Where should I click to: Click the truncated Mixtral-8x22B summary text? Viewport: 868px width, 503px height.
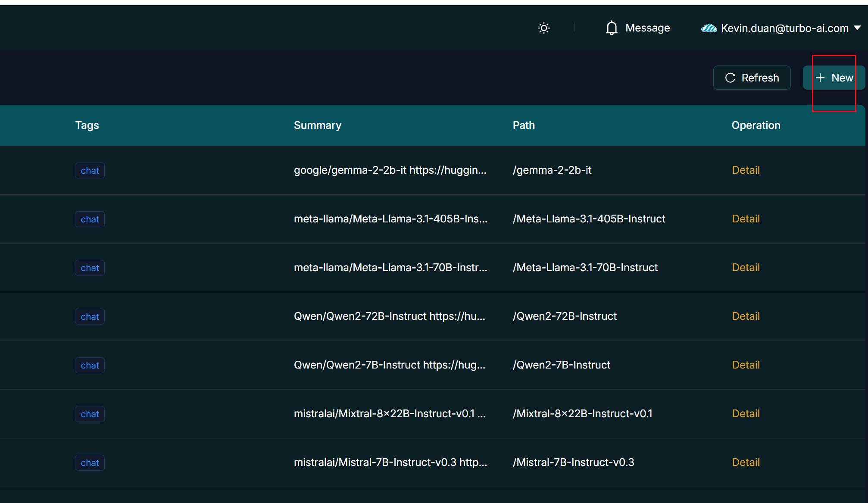pyautogui.click(x=390, y=414)
